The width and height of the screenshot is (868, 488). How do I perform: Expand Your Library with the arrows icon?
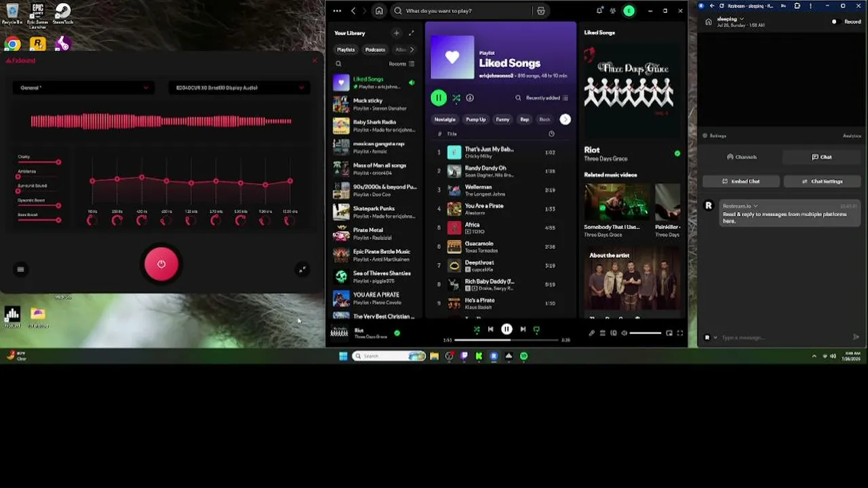pos(411,33)
